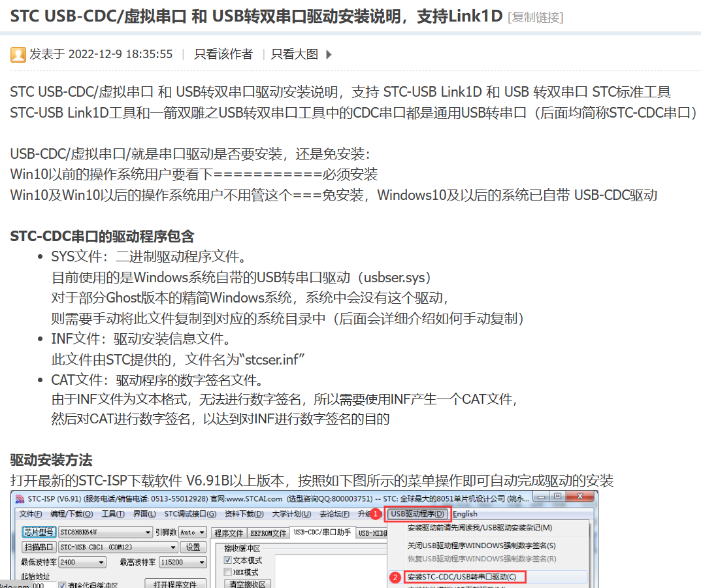Click the 扫描串口 button
The image size is (701, 588).
[39, 547]
